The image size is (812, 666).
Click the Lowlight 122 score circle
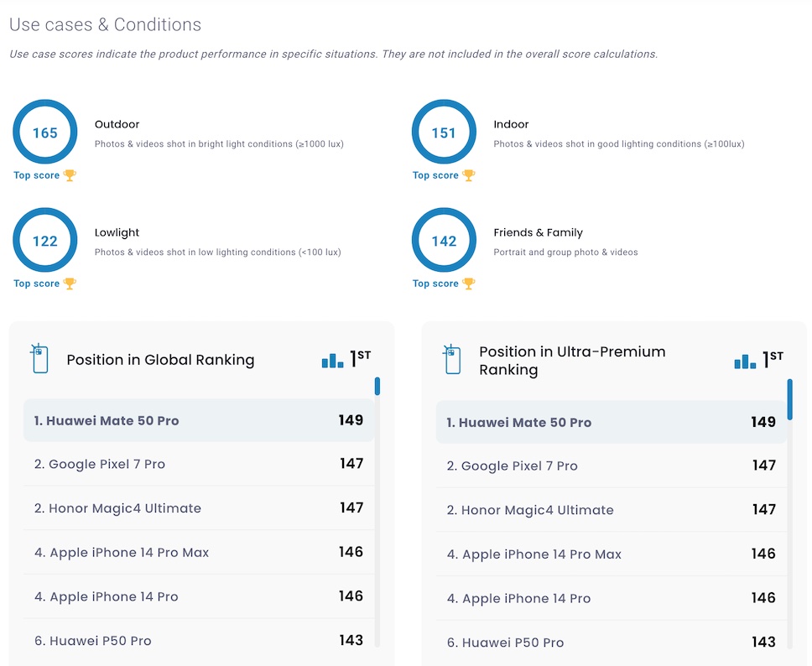(x=44, y=241)
